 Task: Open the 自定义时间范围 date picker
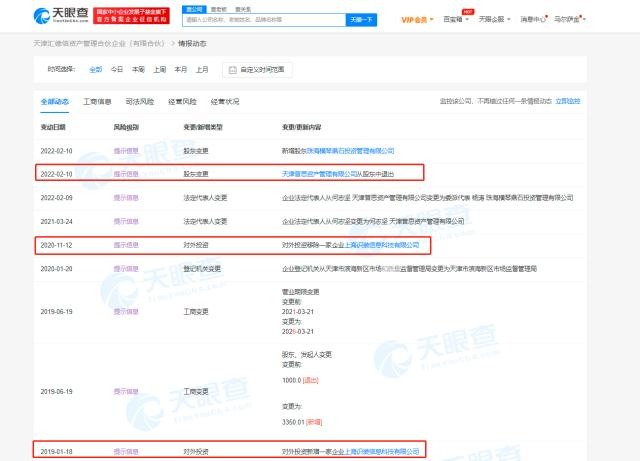pos(257,70)
